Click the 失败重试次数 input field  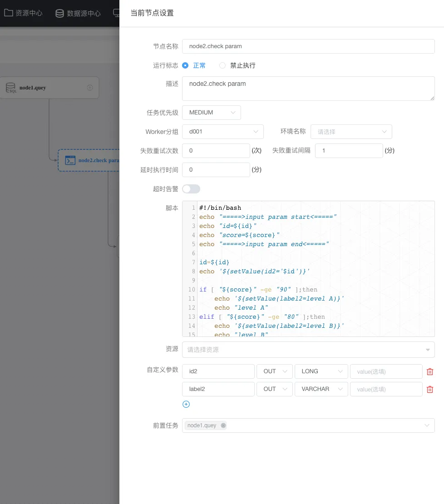click(216, 150)
